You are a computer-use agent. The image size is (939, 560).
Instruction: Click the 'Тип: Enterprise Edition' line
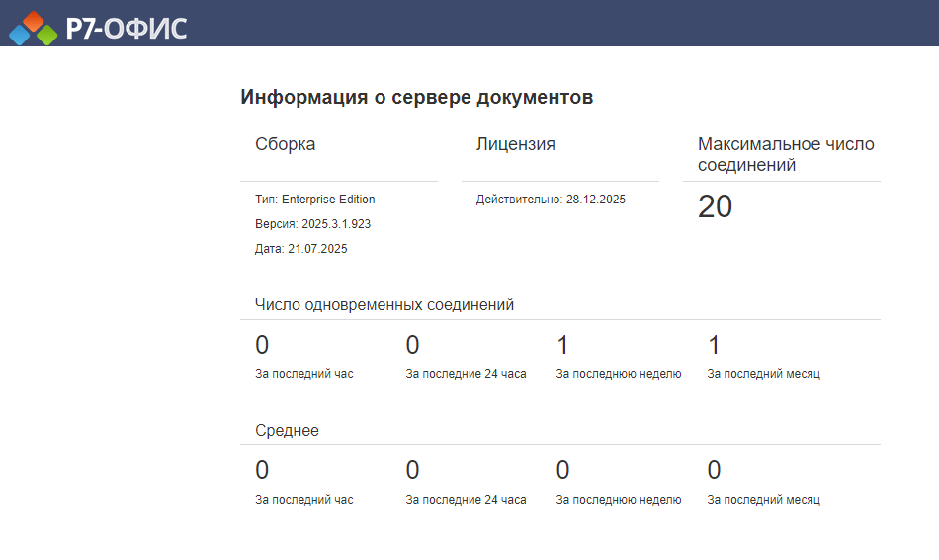314,200
